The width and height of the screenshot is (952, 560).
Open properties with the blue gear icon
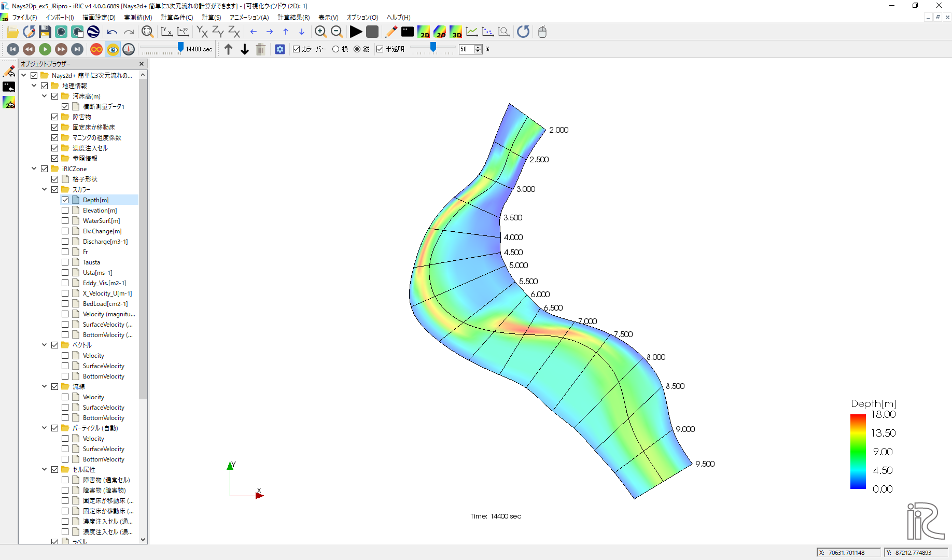(280, 49)
